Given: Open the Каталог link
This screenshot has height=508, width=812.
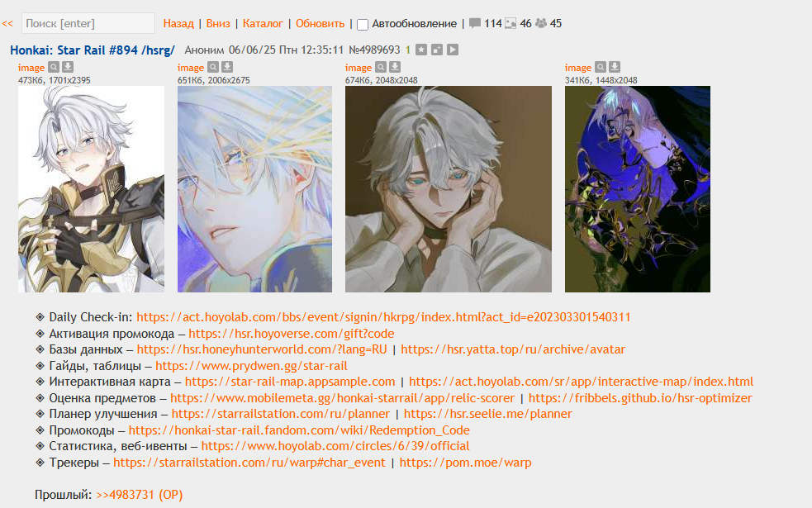Looking at the screenshot, I should tap(263, 23).
